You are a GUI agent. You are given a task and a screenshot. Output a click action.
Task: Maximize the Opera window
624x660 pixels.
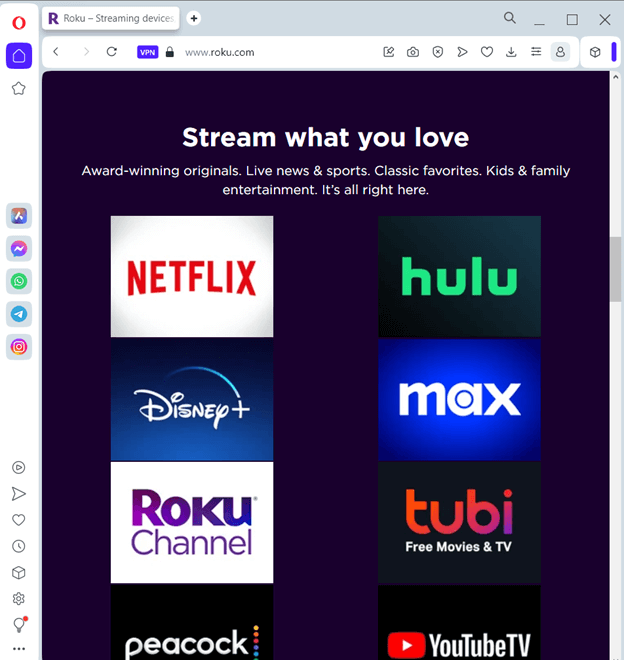(x=572, y=20)
